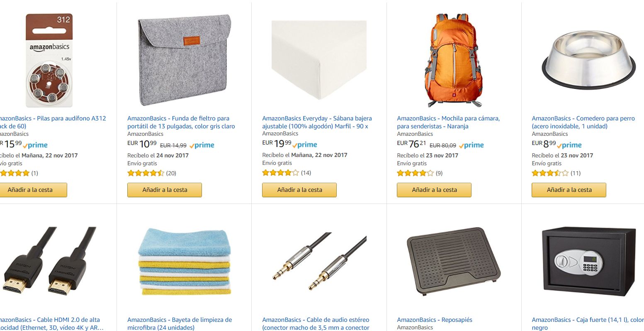The width and height of the screenshot is (644, 331).
Task: Add the fitted sheet to basket
Action: tap(299, 190)
